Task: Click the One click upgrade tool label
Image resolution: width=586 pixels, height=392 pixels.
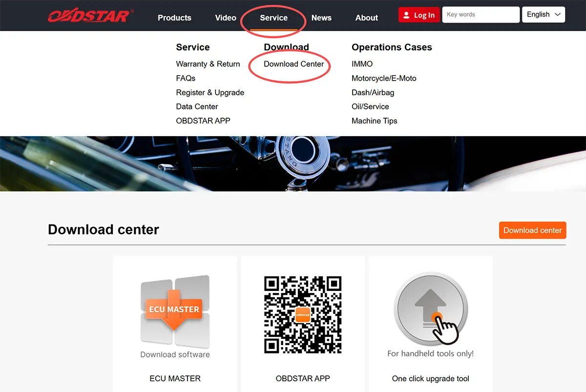Action: [431, 378]
